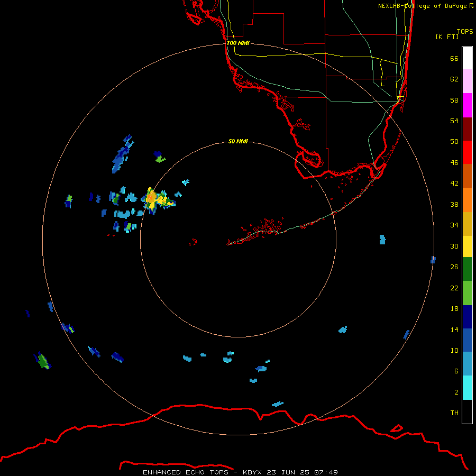Click legend value 58

coord(454,100)
